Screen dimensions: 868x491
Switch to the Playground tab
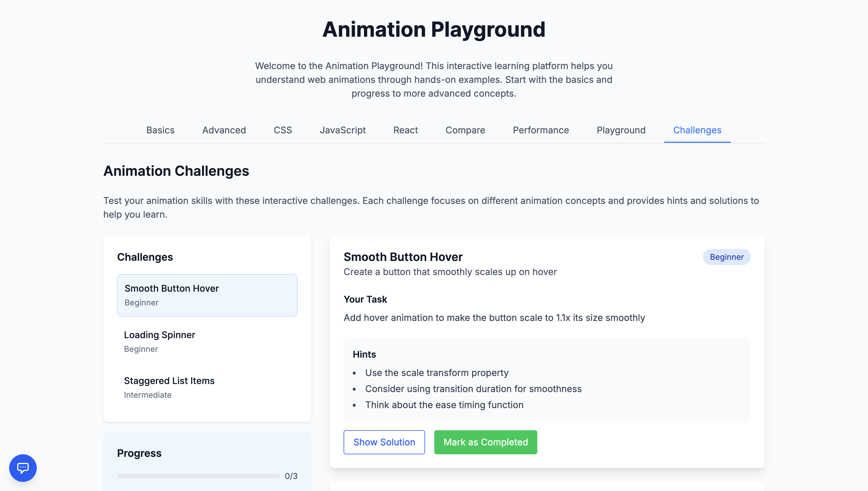pyautogui.click(x=621, y=130)
